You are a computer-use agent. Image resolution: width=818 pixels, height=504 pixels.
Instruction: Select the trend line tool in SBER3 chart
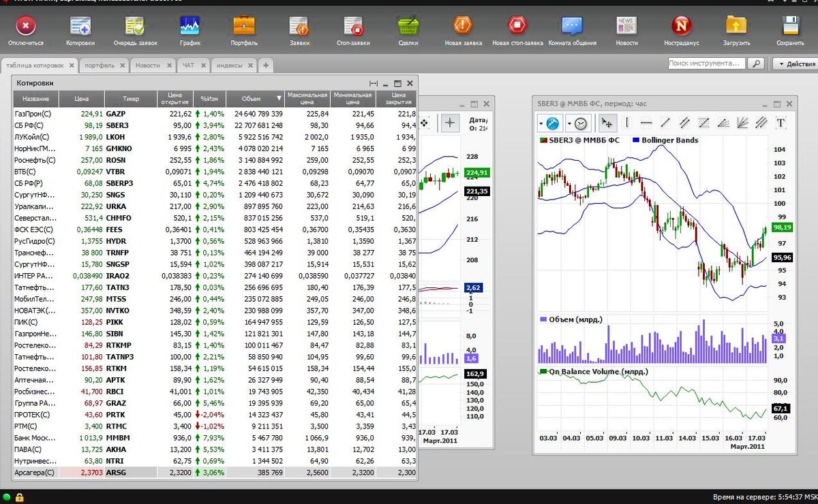point(665,123)
